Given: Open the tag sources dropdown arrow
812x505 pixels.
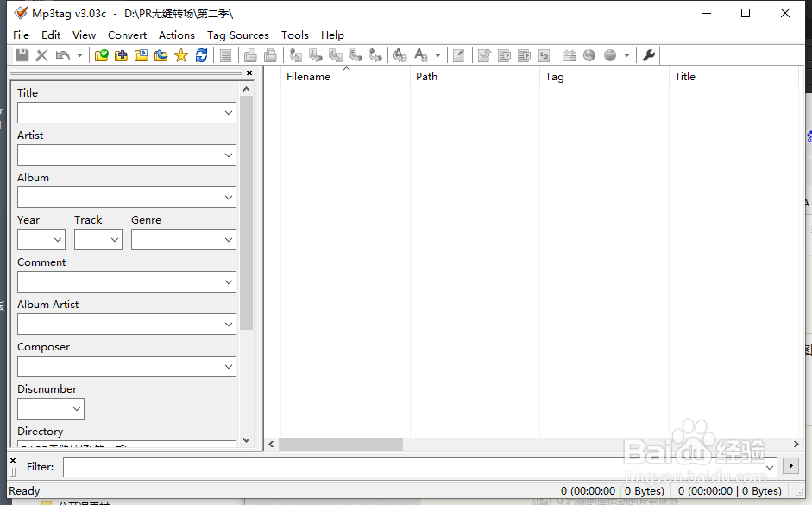Looking at the screenshot, I should 626,55.
